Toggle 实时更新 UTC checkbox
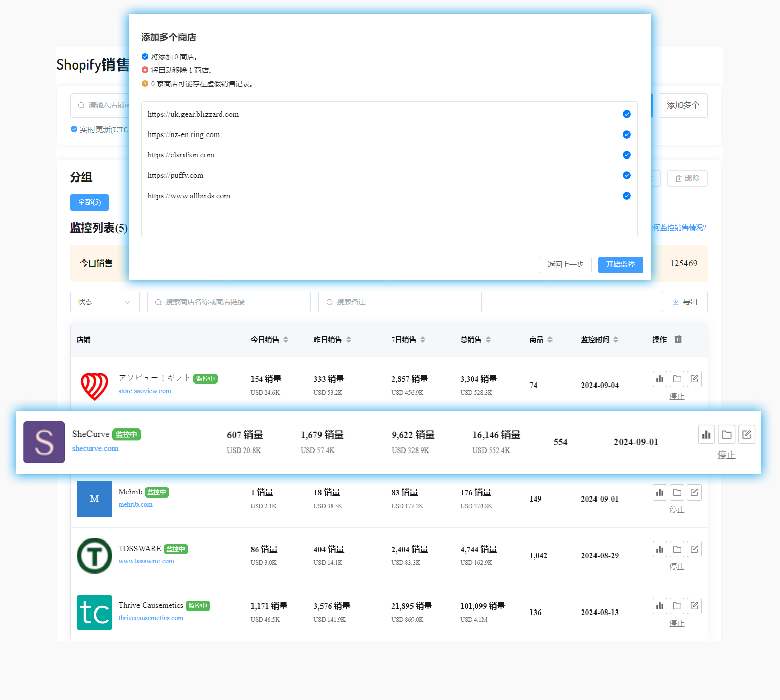This screenshot has height=700, width=780. (x=74, y=129)
